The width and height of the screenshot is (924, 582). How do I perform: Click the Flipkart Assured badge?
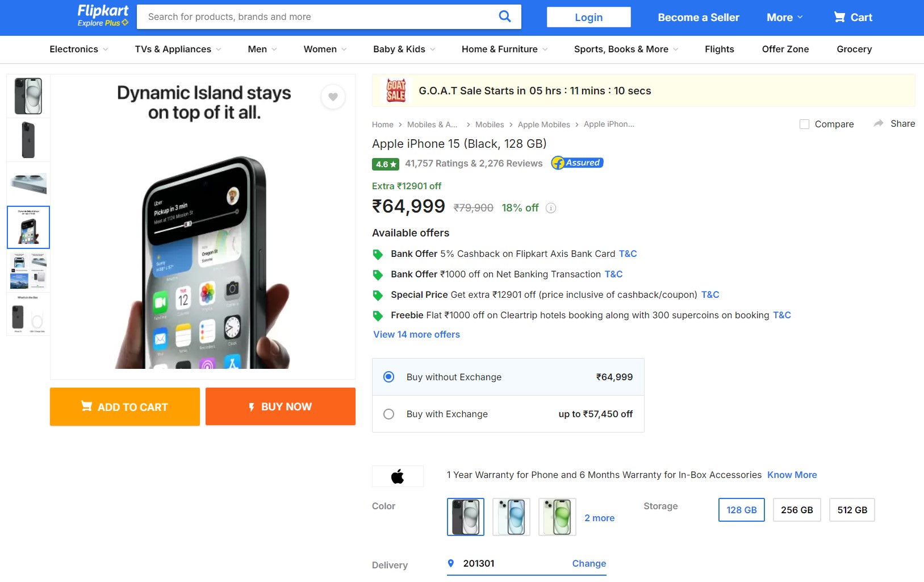coord(577,163)
